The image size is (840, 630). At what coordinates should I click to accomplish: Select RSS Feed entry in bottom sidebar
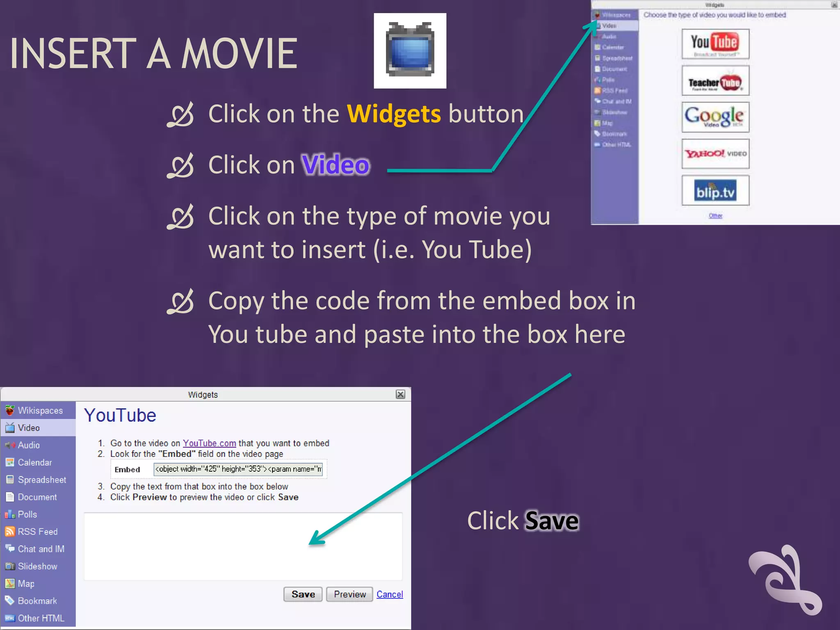38,532
